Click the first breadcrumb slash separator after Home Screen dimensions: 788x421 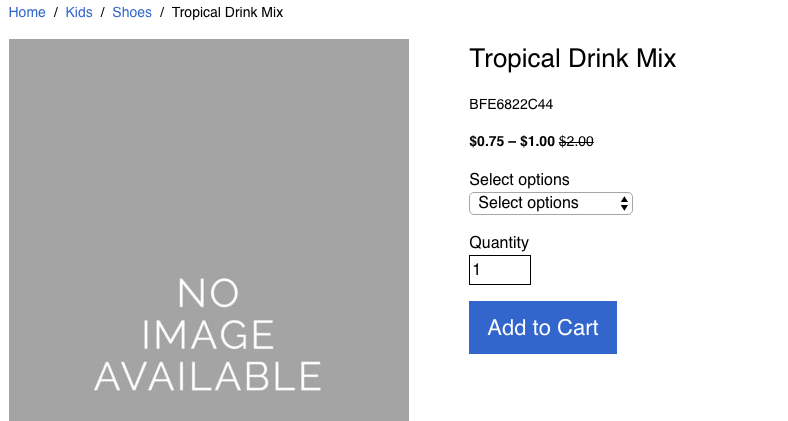(x=56, y=12)
